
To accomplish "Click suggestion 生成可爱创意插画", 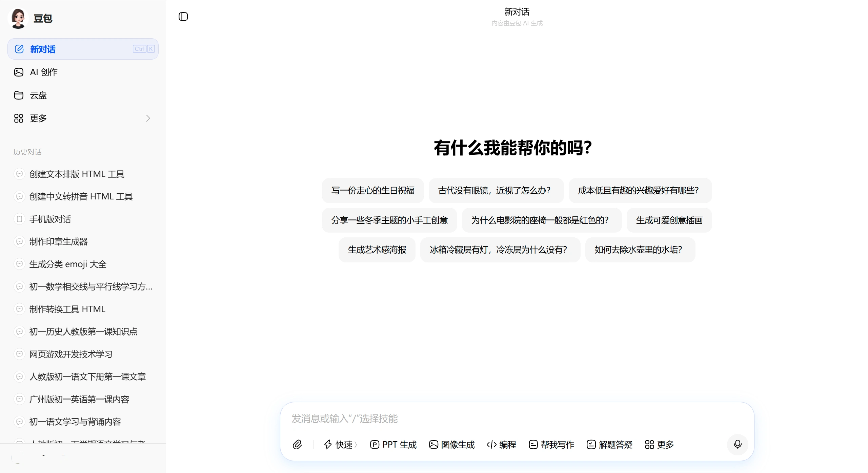I will [669, 220].
